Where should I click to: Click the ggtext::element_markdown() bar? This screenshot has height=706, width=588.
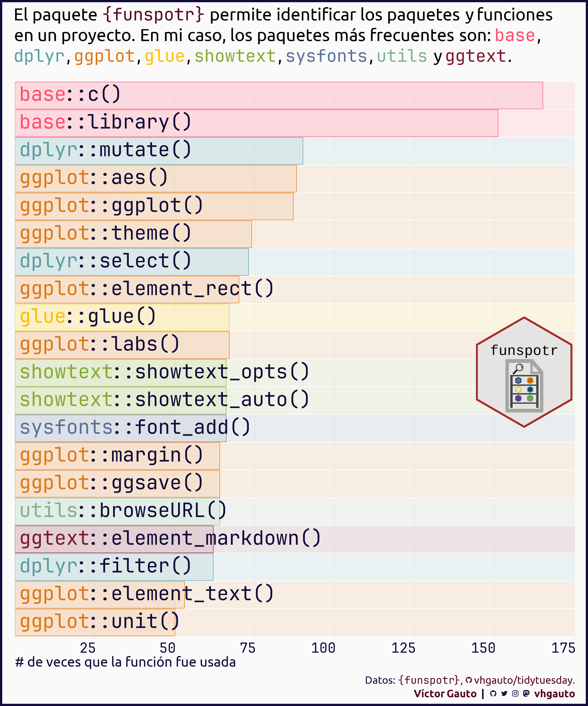pyautogui.click(x=114, y=539)
